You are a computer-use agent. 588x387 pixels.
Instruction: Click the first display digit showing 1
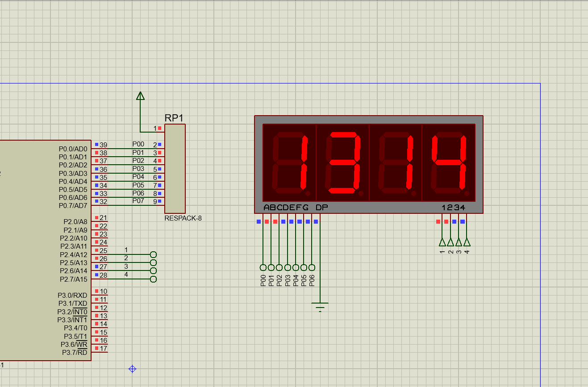pyautogui.click(x=290, y=162)
